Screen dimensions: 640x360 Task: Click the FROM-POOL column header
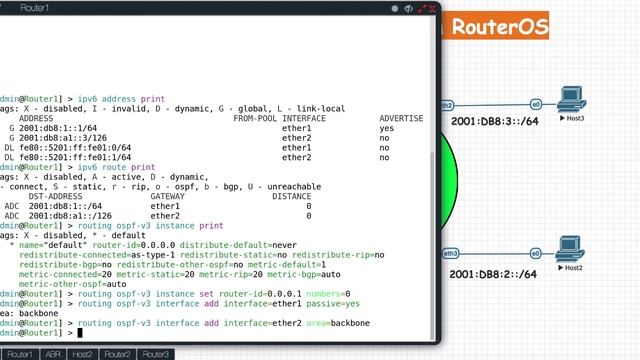click(x=255, y=118)
